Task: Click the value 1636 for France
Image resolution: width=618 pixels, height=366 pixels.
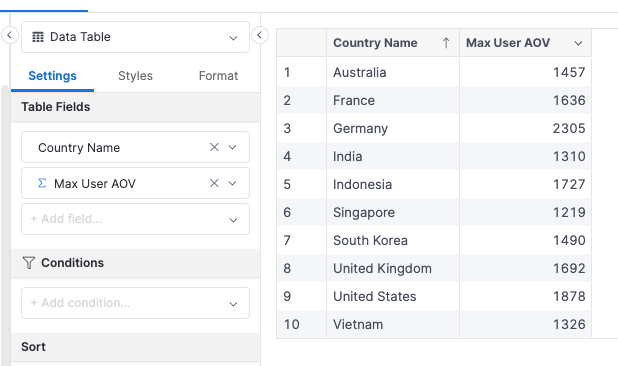Action: [569, 100]
